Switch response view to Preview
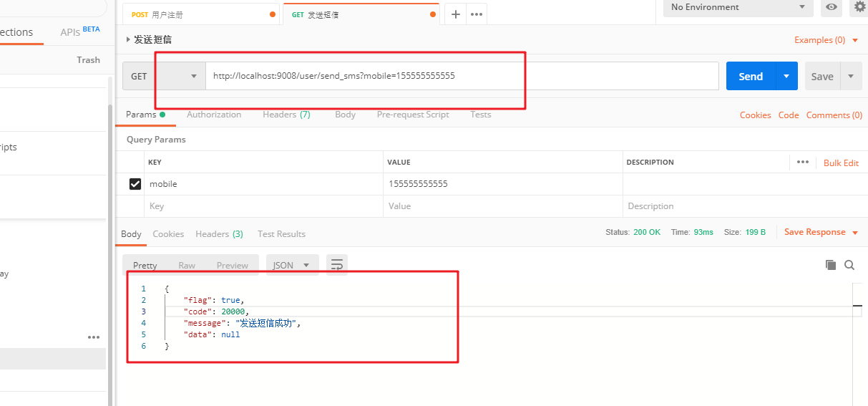This screenshot has width=868, height=406. pos(233,265)
